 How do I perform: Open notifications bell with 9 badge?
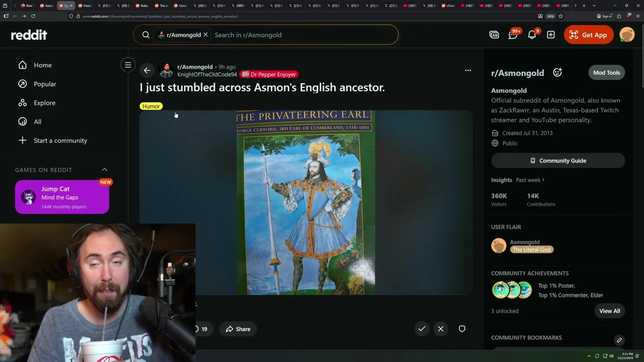tap(532, 35)
